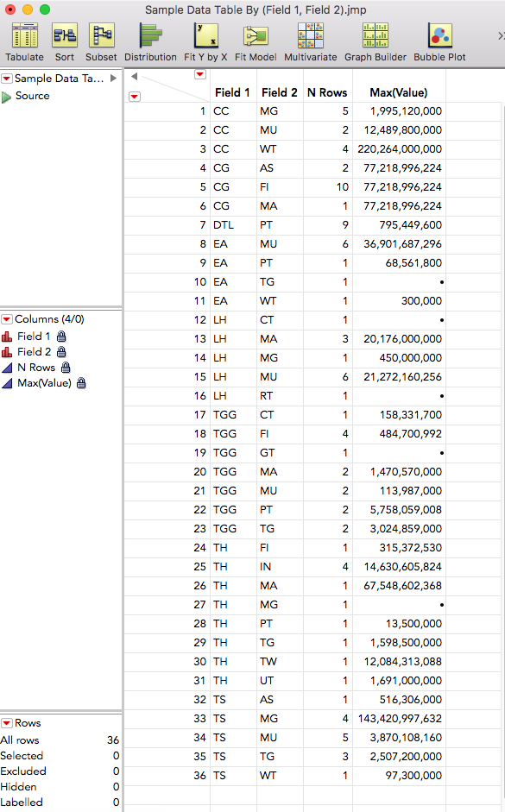Open the Rows panel red triangle menu
Image resolution: width=505 pixels, height=812 pixels.
click(7, 723)
